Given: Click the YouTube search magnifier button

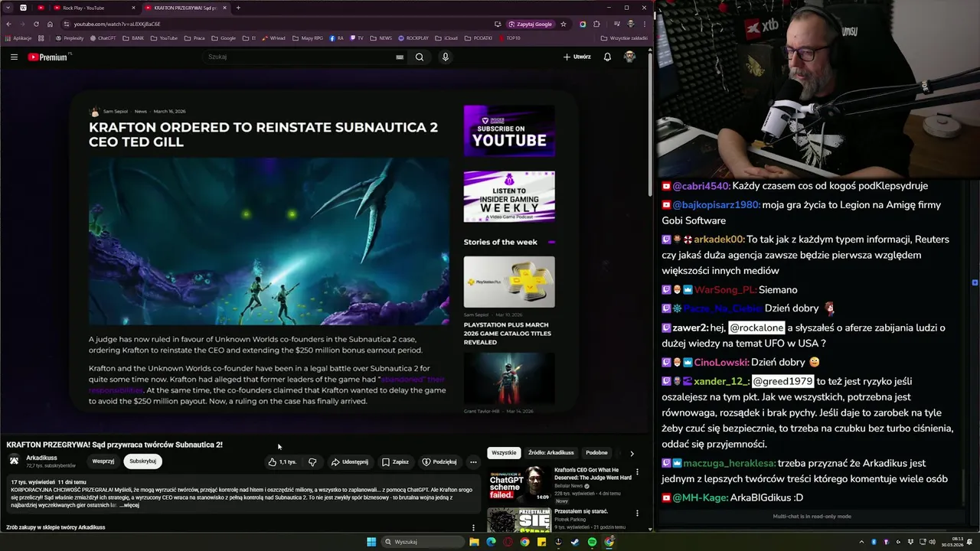Looking at the screenshot, I should tap(420, 57).
